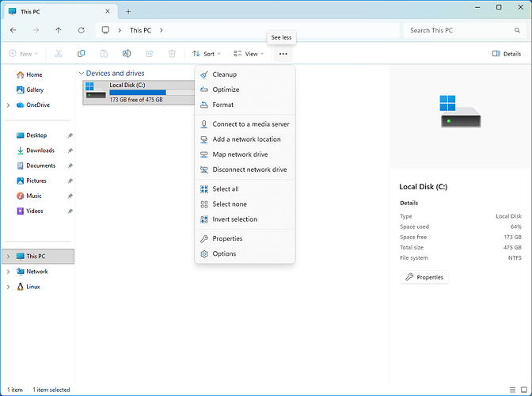Click chevron before This PC in address bar
The image size is (532, 396).
coord(120,30)
